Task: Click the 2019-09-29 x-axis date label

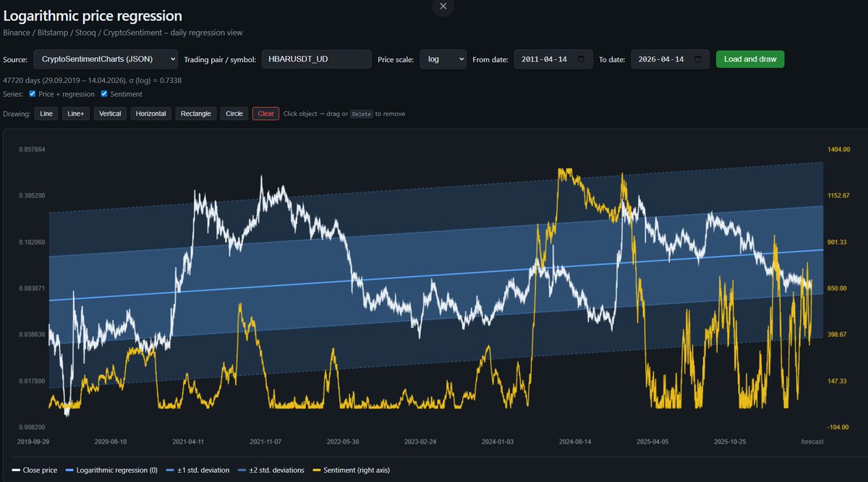Action: pyautogui.click(x=33, y=441)
